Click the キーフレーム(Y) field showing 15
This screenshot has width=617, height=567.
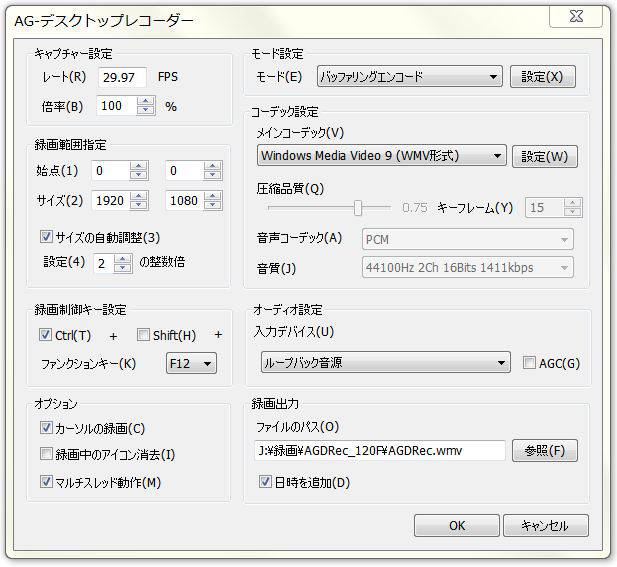545,207
